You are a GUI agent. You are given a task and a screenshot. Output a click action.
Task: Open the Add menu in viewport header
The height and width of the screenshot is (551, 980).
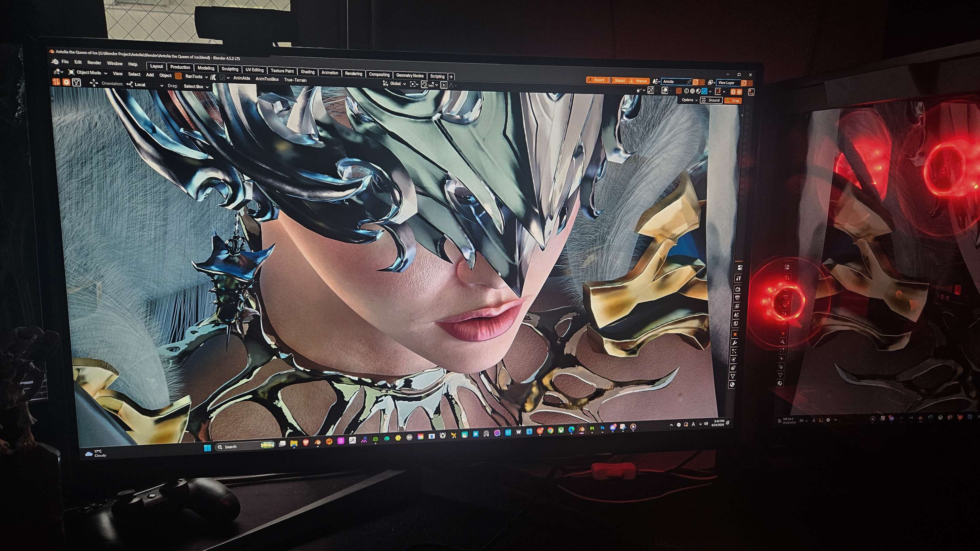point(150,75)
